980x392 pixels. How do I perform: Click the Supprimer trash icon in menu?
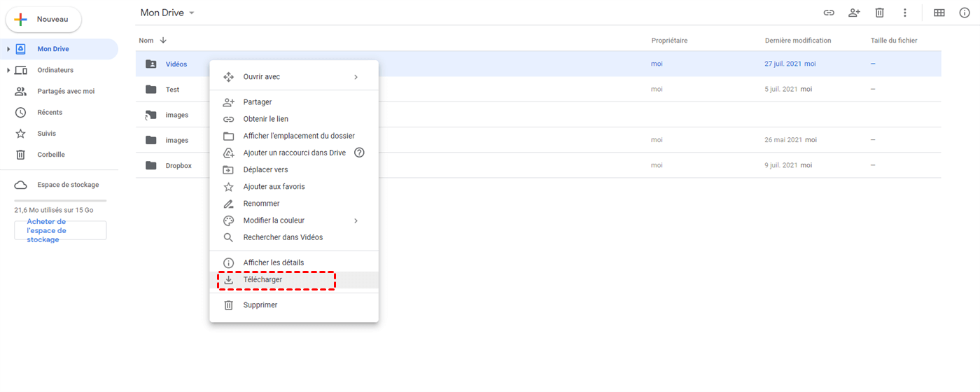[x=228, y=305]
